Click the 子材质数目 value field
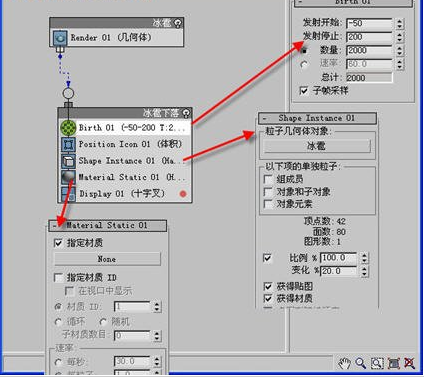Image resolution: width=424 pixels, height=377 pixels. pyautogui.click(x=133, y=335)
